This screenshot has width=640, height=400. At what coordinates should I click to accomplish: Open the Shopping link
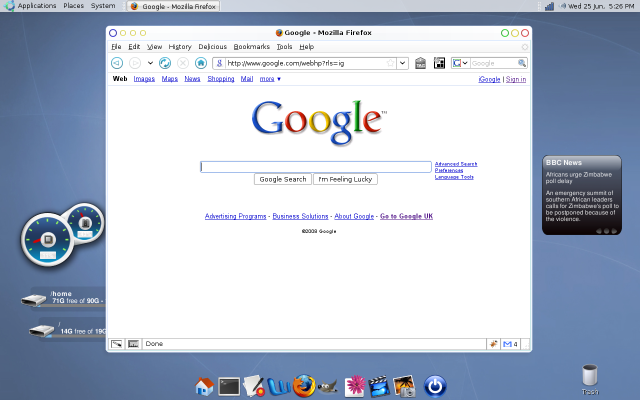[221, 79]
